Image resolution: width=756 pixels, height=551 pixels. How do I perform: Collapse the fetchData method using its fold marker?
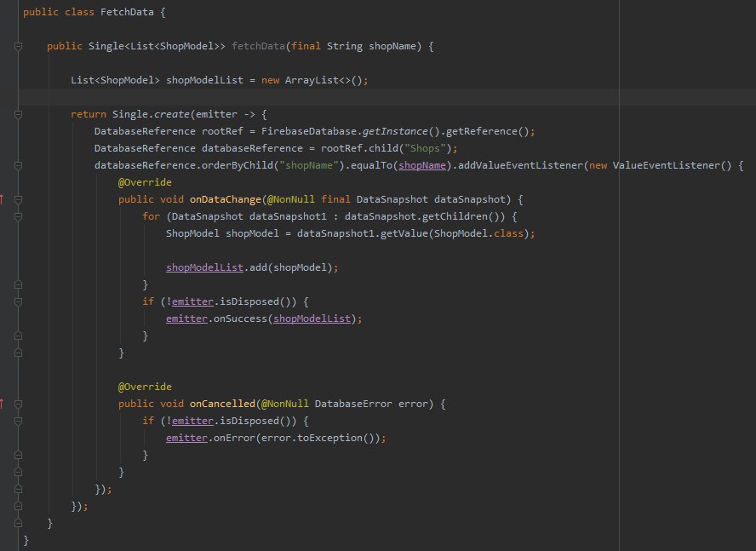coord(19,46)
